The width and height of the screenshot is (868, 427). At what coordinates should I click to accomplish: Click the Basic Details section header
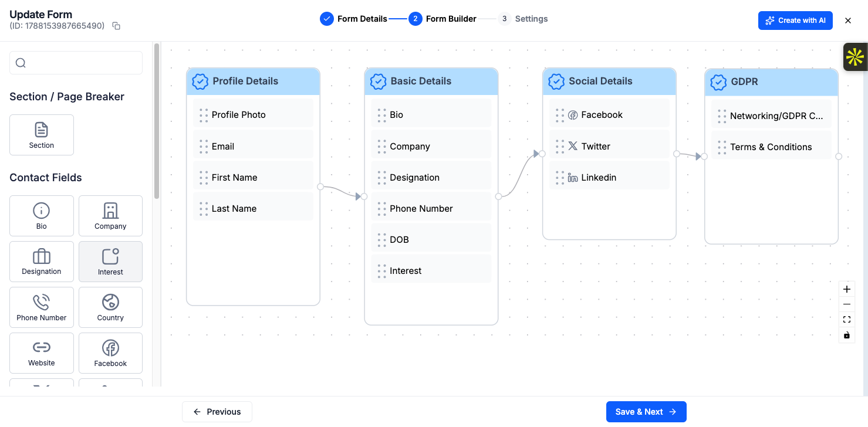(x=431, y=82)
